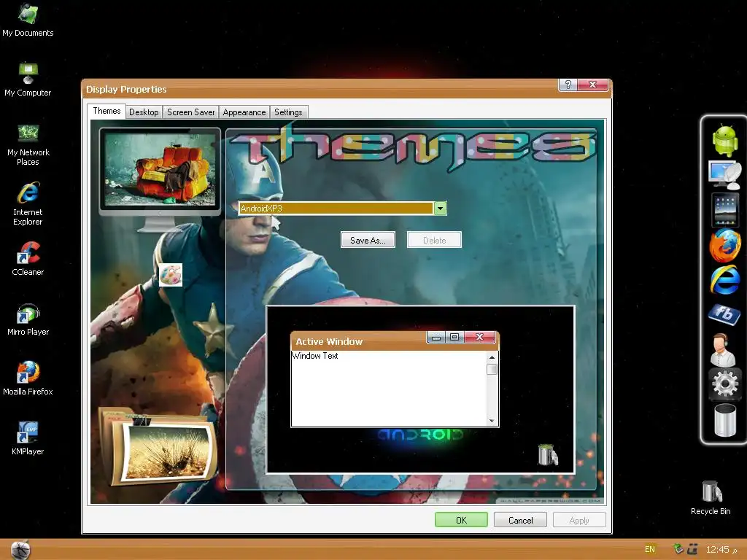Switch to the Desktop tab

[x=144, y=112]
